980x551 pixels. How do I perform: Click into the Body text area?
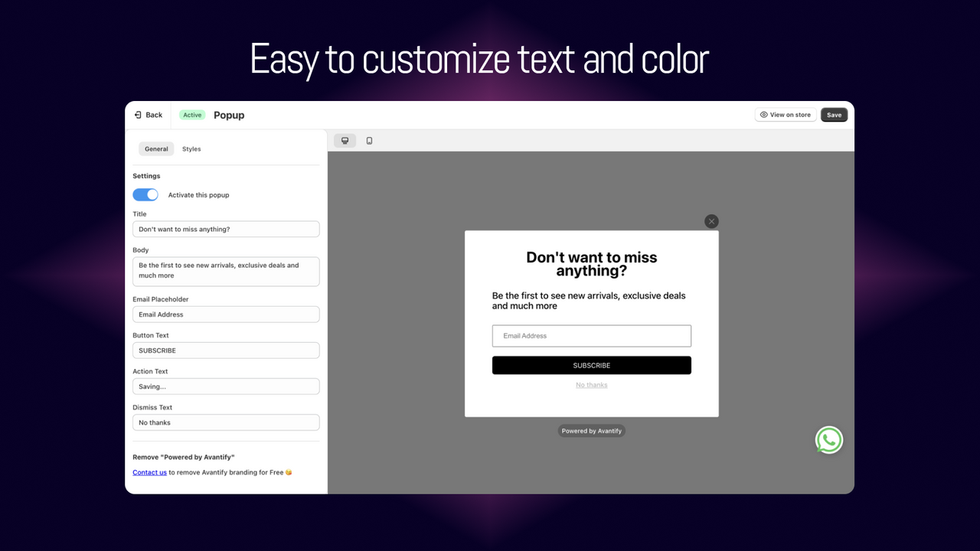click(226, 272)
